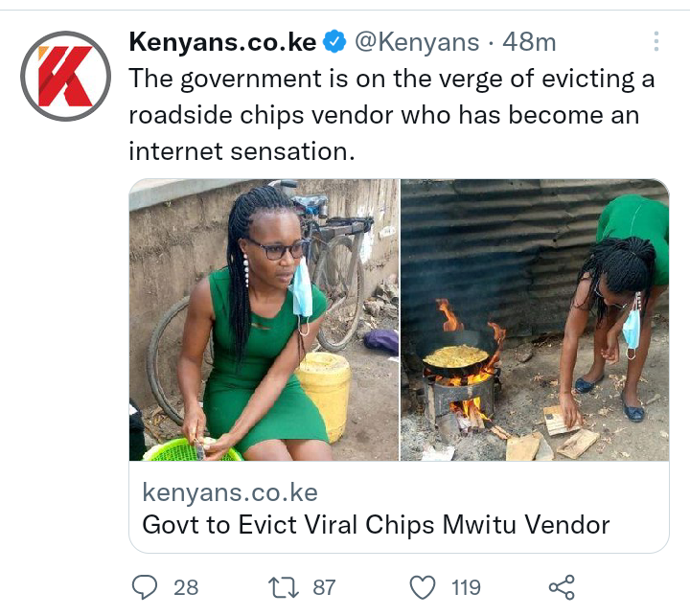Image resolution: width=690 pixels, height=616 pixels.
Task: Click the 87 retweets count
Action: coord(324,588)
